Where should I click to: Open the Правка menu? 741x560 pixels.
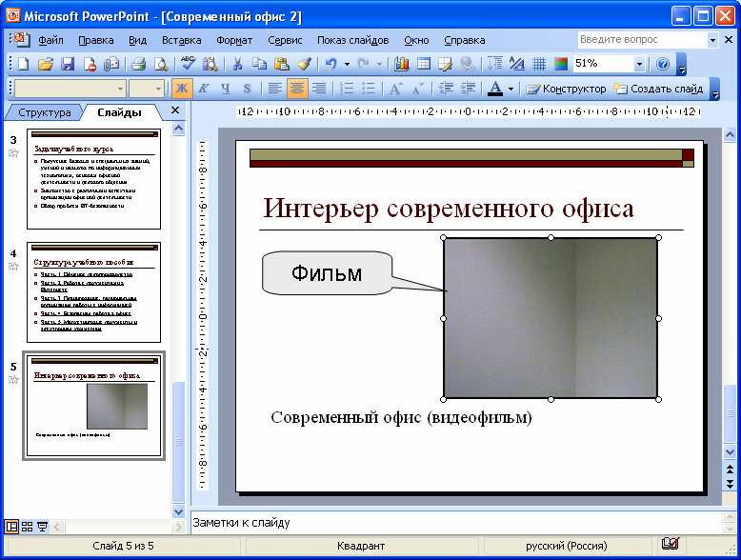pos(96,40)
